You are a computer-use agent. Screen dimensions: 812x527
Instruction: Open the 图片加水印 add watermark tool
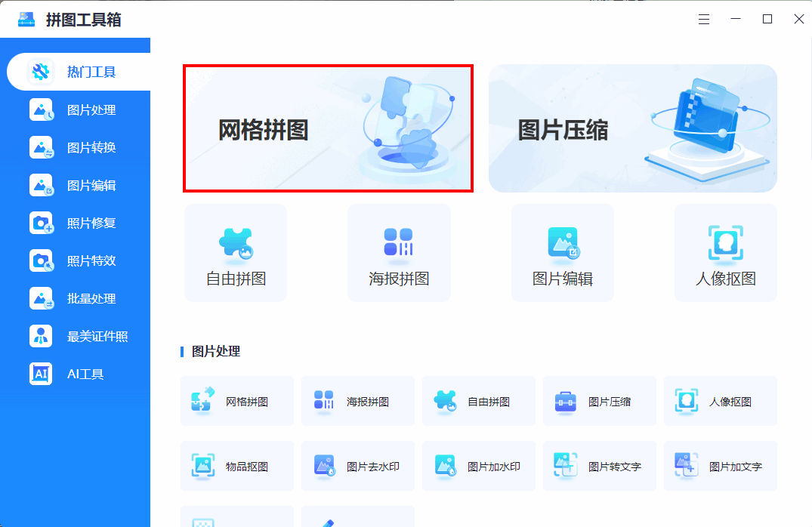coord(479,466)
